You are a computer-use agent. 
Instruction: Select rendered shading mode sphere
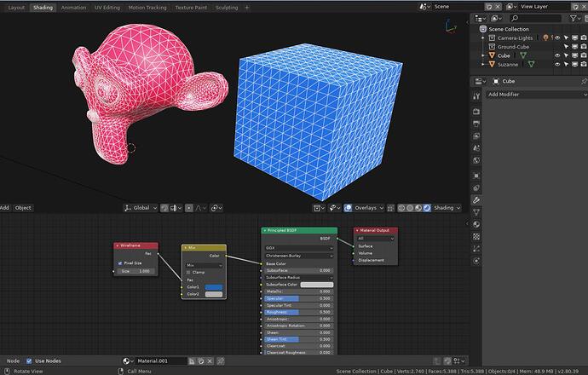click(427, 208)
